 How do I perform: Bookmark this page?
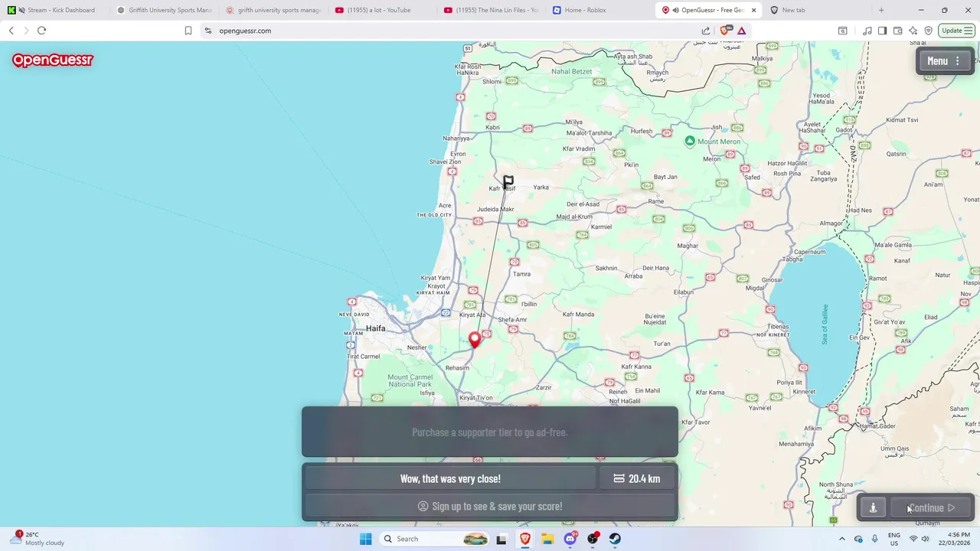click(x=188, y=31)
